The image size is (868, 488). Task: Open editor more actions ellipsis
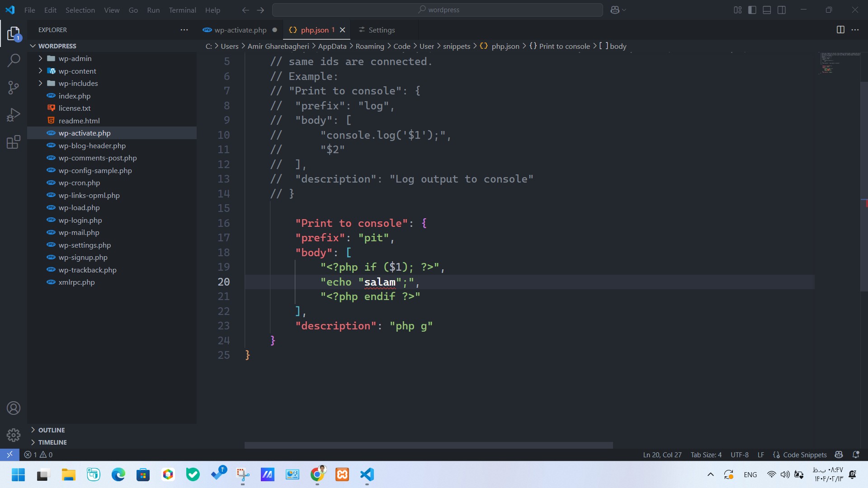click(855, 30)
